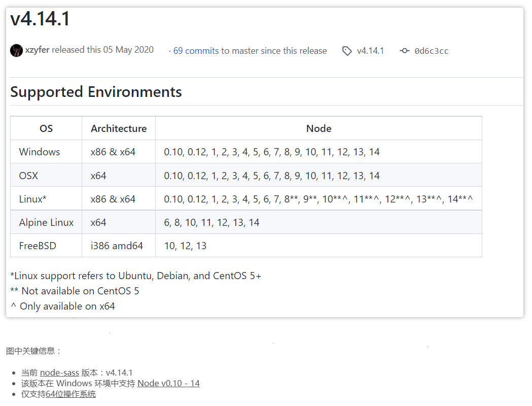Image resolution: width=532 pixels, height=406 pixels.
Task: Click Node versions in the Linux row
Action: (x=318, y=198)
